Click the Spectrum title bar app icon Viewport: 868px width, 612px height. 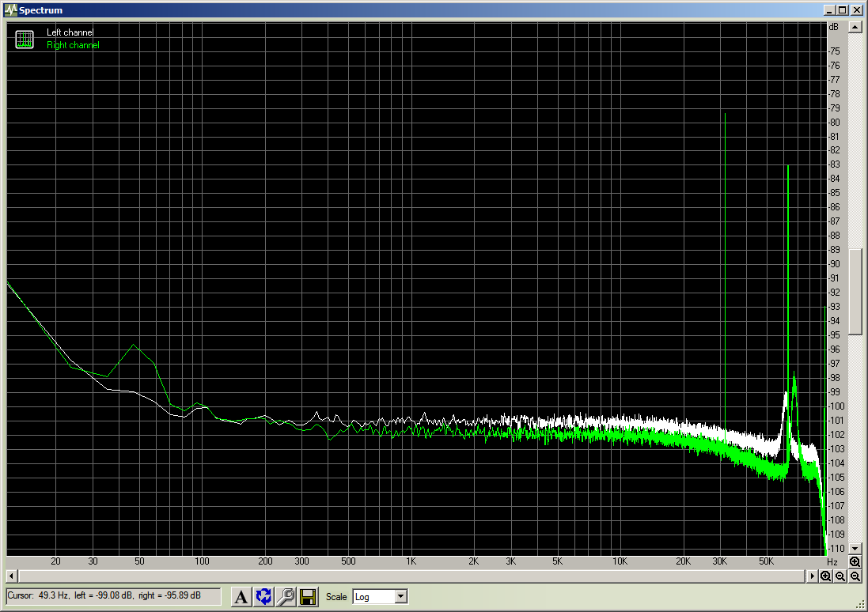click(10, 10)
